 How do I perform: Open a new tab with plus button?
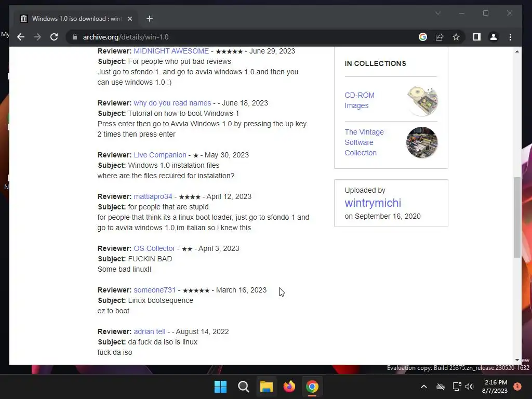(x=149, y=19)
